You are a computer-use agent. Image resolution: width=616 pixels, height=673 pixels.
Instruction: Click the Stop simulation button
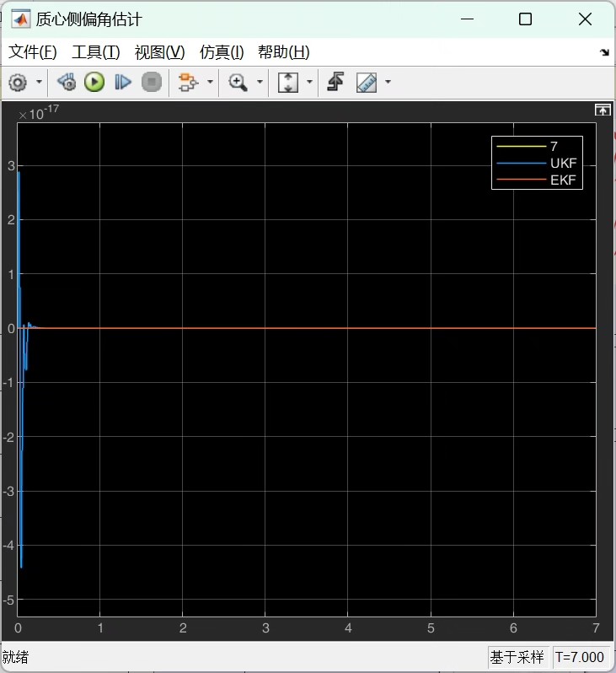pos(152,82)
